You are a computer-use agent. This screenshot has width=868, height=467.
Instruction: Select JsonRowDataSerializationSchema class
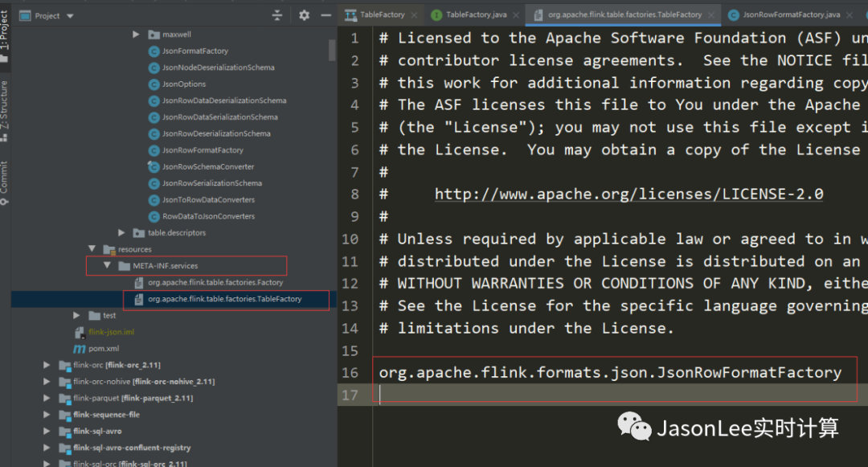click(219, 117)
